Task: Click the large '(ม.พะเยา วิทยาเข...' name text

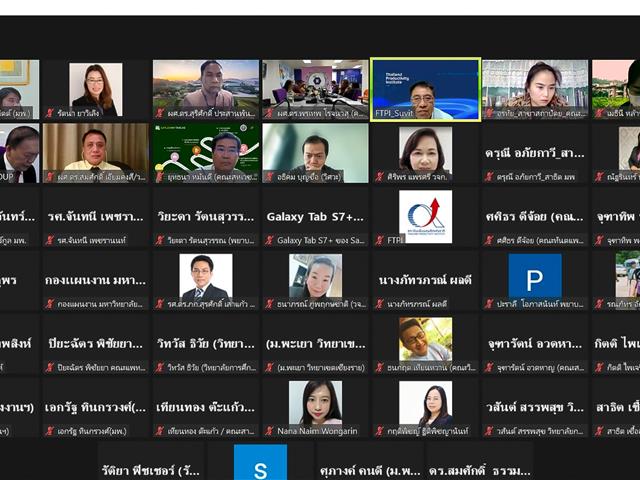Action: coord(315,344)
